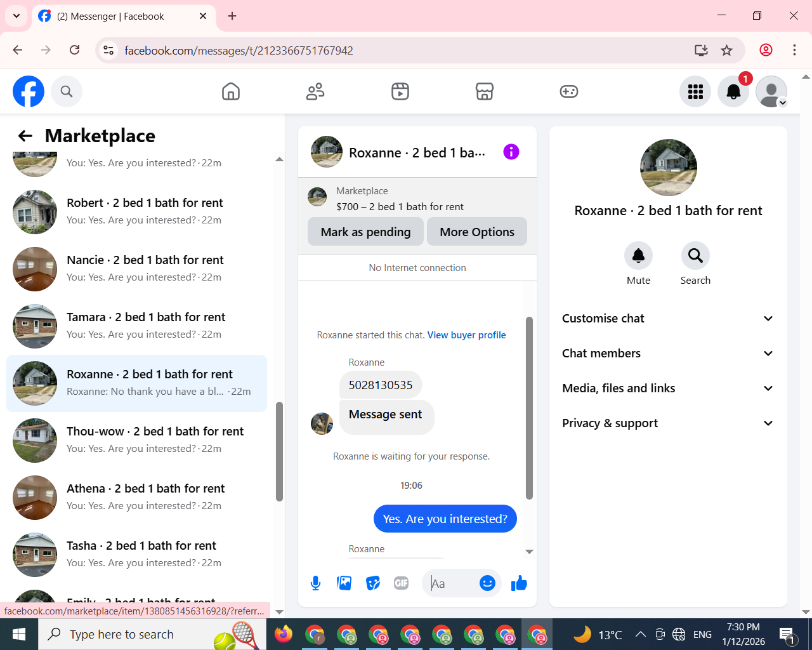Click the browser back arrow
This screenshot has height=650, width=812.
(18, 50)
